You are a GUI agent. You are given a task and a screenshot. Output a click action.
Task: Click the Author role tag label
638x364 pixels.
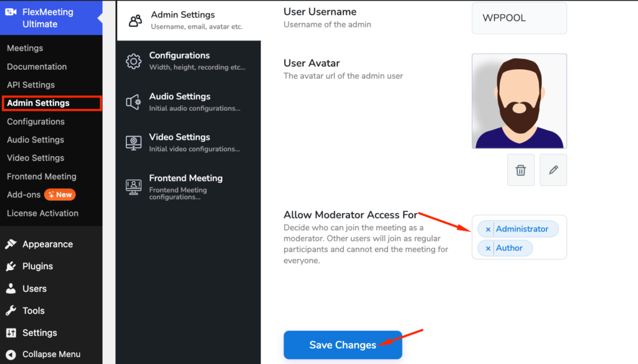[509, 248]
